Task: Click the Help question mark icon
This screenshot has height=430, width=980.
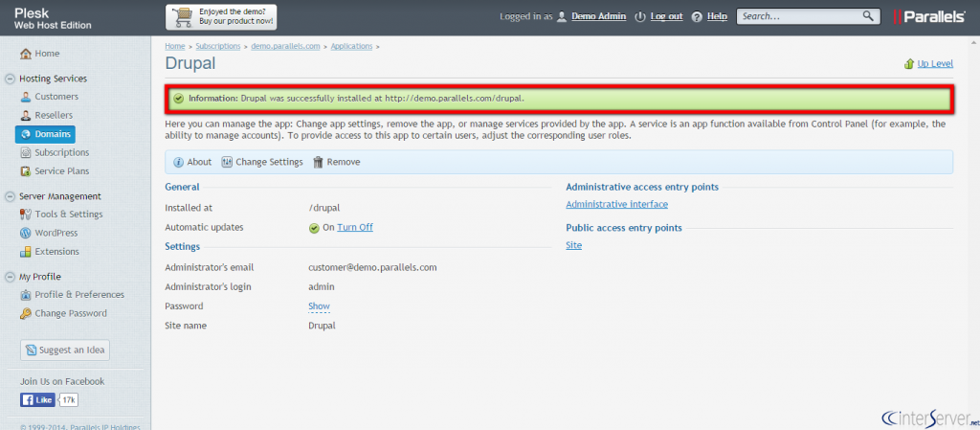Action: pyautogui.click(x=698, y=17)
